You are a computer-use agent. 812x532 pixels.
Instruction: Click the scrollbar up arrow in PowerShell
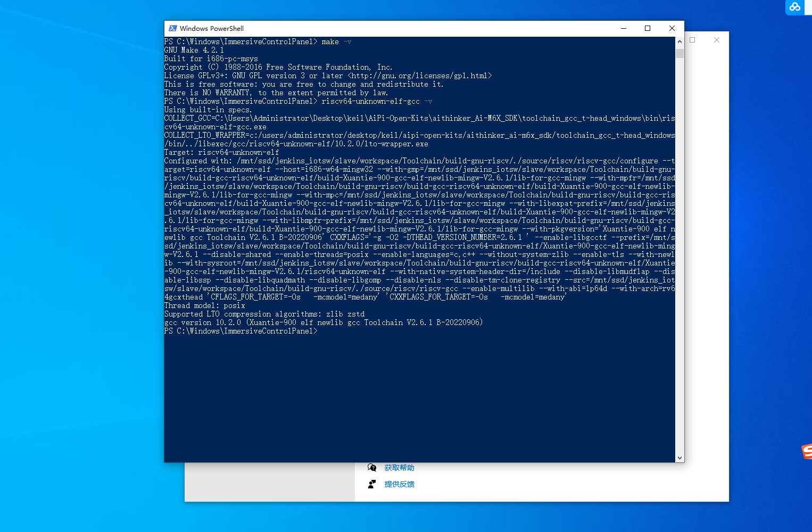point(680,41)
